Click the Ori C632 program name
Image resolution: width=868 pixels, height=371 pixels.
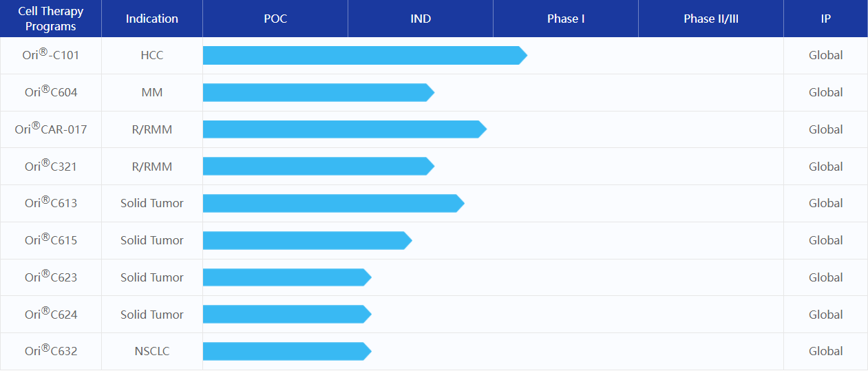[x=51, y=351]
